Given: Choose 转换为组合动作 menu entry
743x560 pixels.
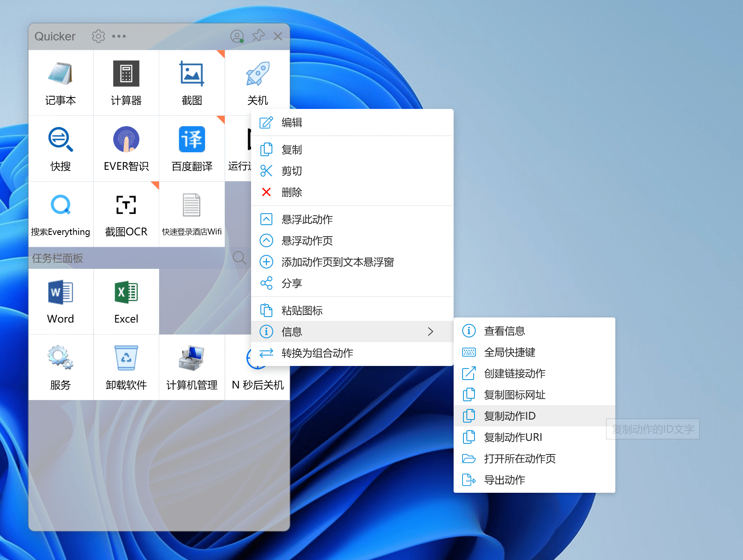Looking at the screenshot, I should coord(352,353).
